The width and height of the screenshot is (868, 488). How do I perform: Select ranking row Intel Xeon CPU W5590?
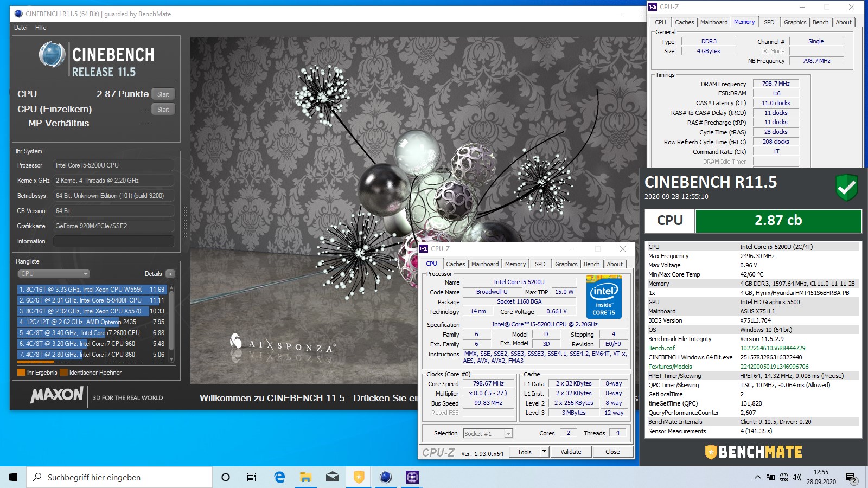click(92, 290)
